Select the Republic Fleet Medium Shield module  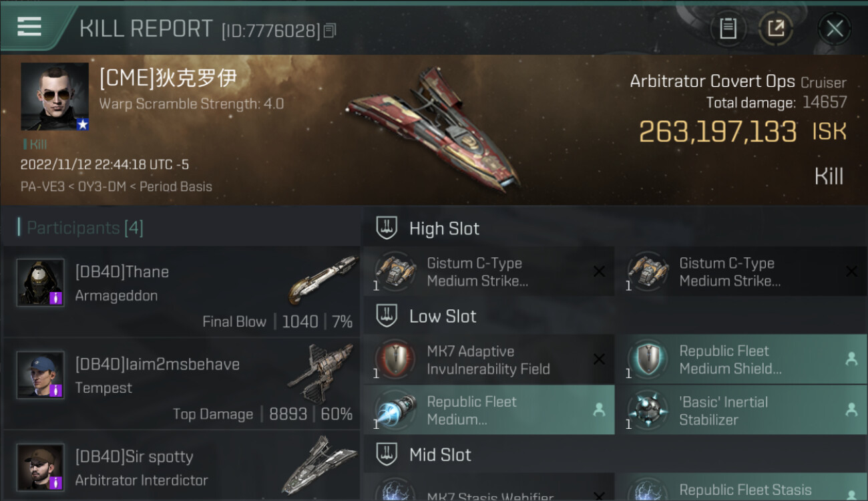(x=741, y=359)
